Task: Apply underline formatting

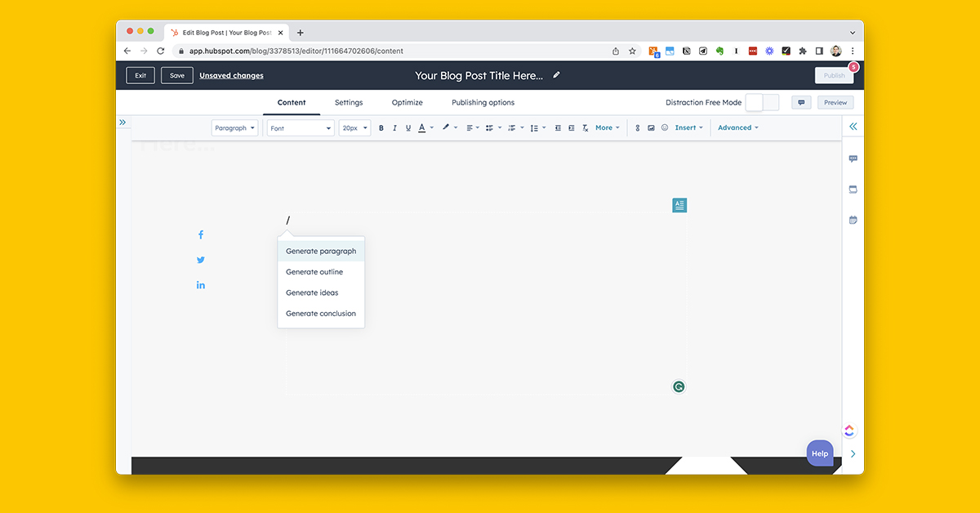Action: 408,128
